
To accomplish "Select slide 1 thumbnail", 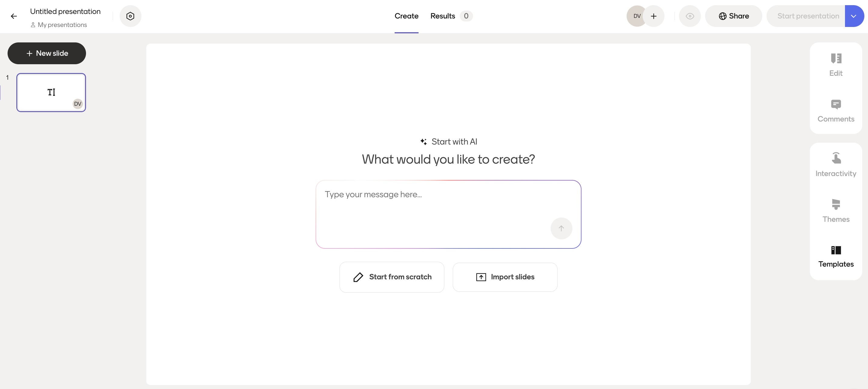I will point(51,92).
